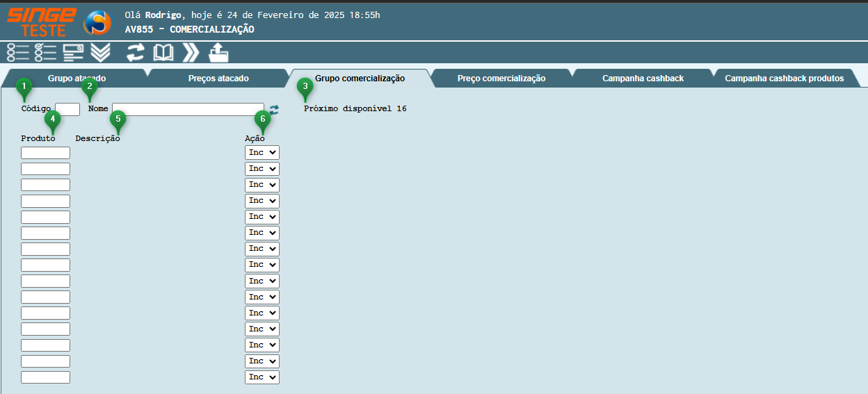This screenshot has height=394, width=868.
Task: Click the checked list icon in toolbar
Action: (45, 53)
